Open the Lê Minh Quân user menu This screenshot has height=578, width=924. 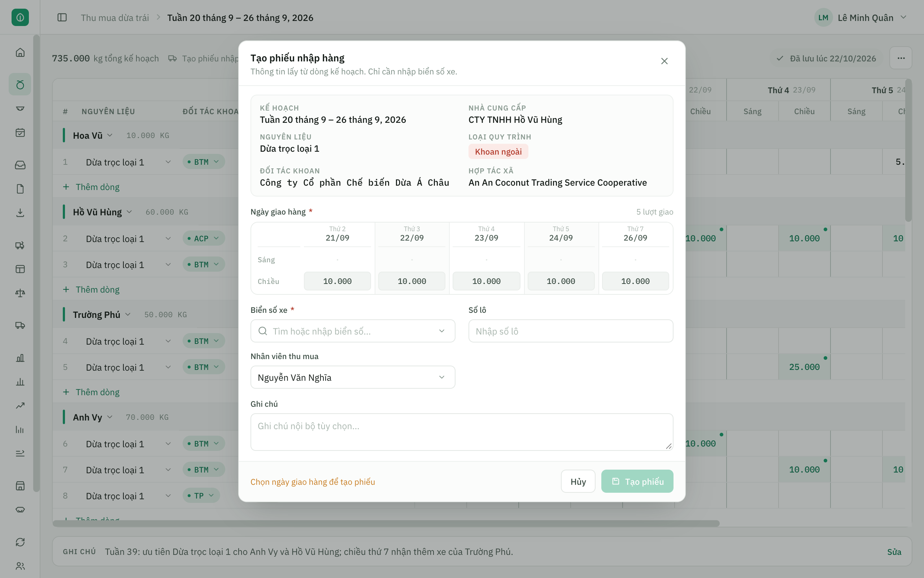860,18
